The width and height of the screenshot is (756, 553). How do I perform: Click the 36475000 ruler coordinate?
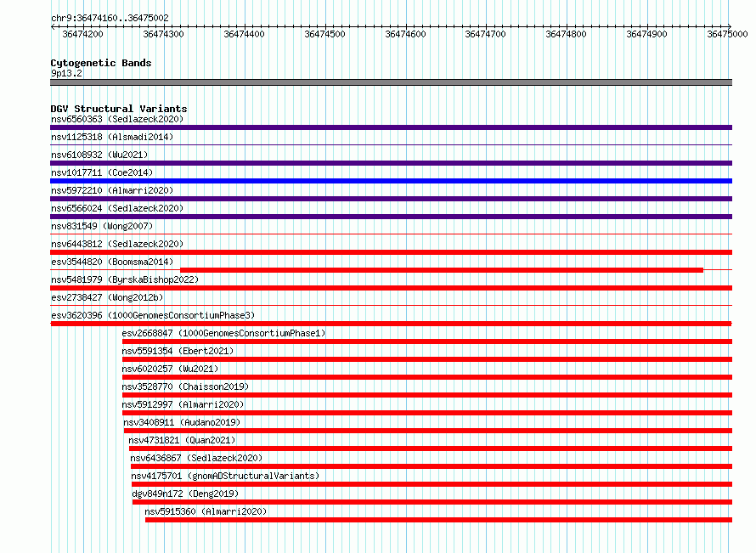727,34
